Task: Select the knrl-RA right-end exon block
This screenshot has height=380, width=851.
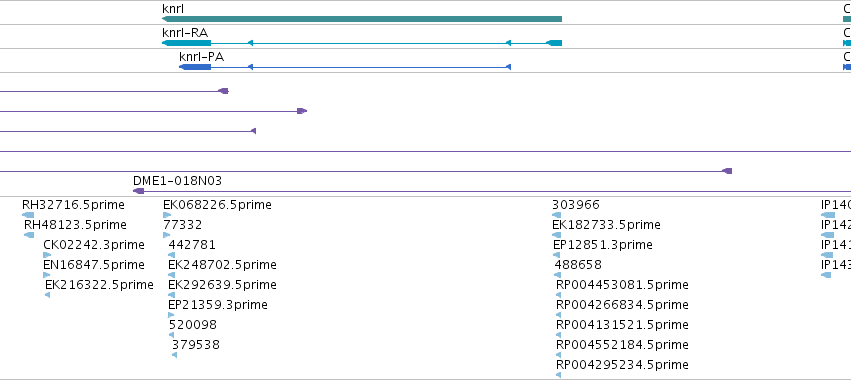Action: pos(554,43)
